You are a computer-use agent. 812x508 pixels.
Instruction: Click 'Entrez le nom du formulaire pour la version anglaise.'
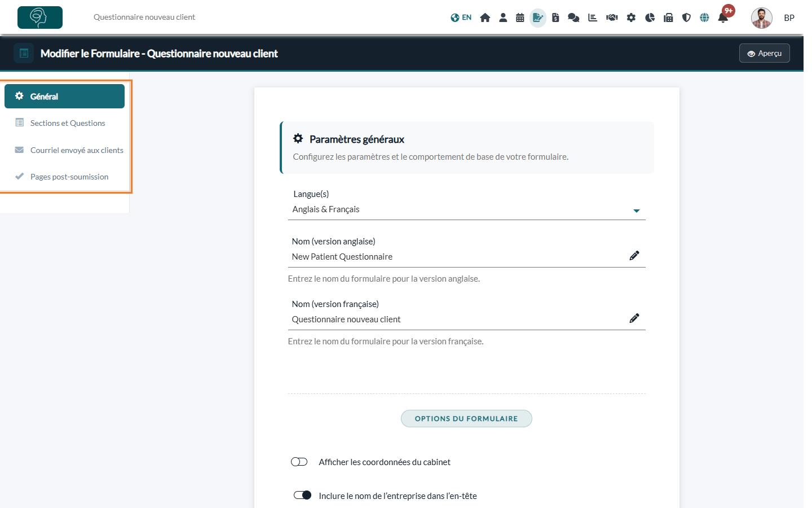coord(384,279)
